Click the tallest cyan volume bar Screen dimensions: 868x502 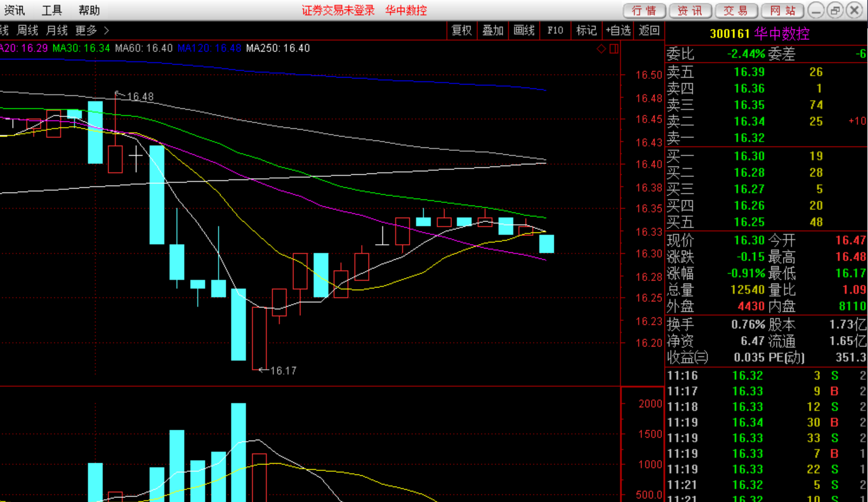click(238, 452)
